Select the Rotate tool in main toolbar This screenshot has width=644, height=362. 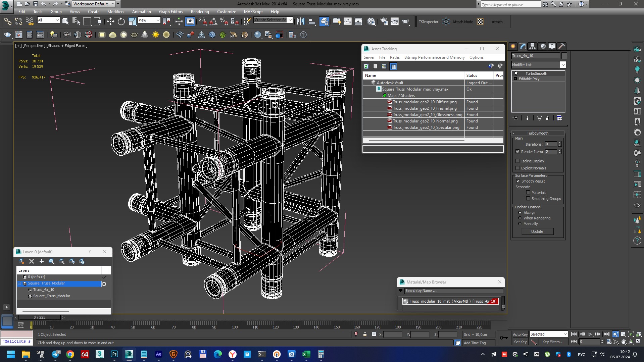[121, 22]
